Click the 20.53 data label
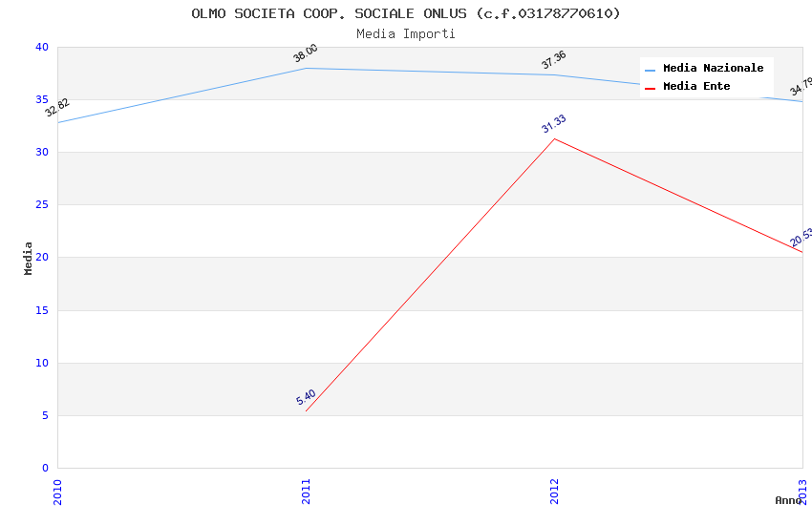Screen dimensions: 812x525 [x=801, y=237]
